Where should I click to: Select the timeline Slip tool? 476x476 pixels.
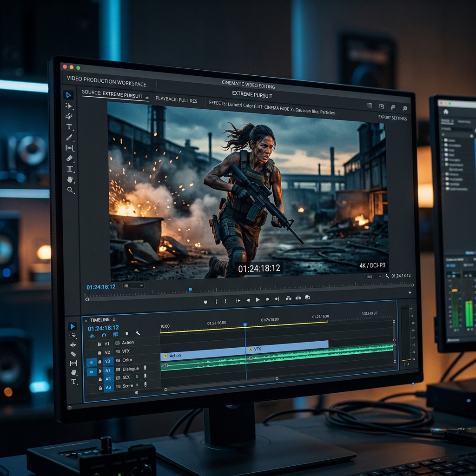pos(73,363)
